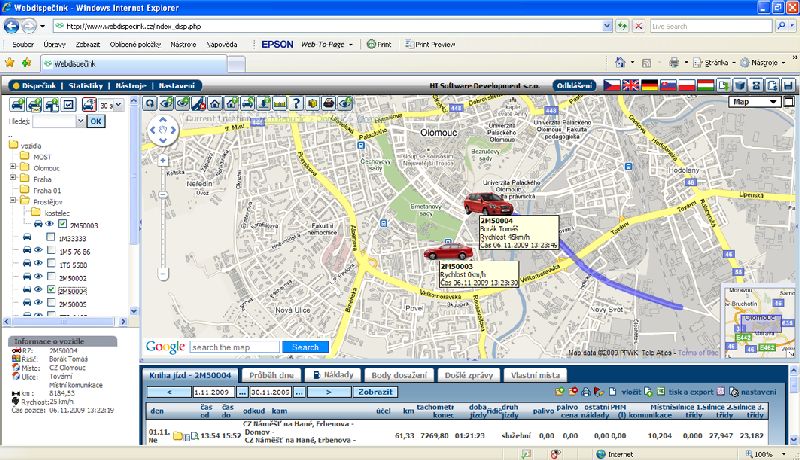Switch to the Došlé zprávy tab
Viewport: 800px width, 460px height.
pos(468,375)
